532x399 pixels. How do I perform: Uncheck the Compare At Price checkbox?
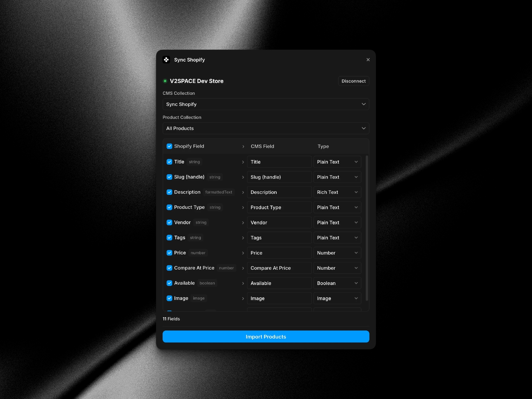(x=169, y=268)
